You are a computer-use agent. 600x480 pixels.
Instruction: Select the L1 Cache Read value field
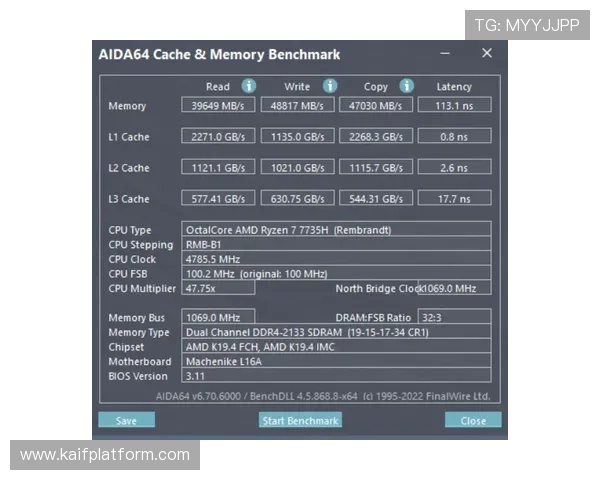(x=218, y=137)
